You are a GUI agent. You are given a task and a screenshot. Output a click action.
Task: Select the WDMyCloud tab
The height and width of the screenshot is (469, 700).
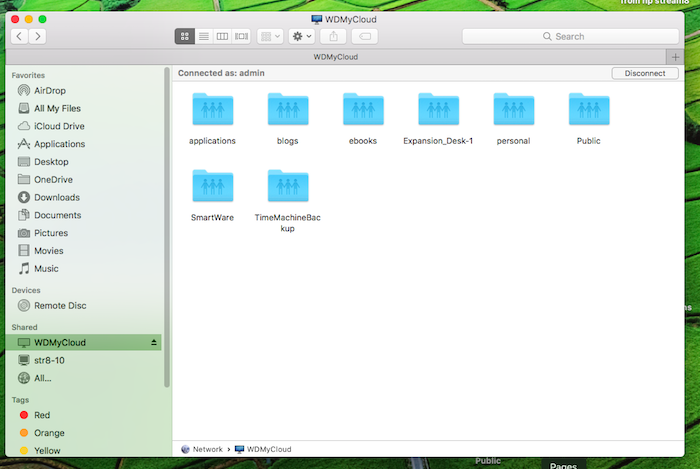click(x=336, y=57)
